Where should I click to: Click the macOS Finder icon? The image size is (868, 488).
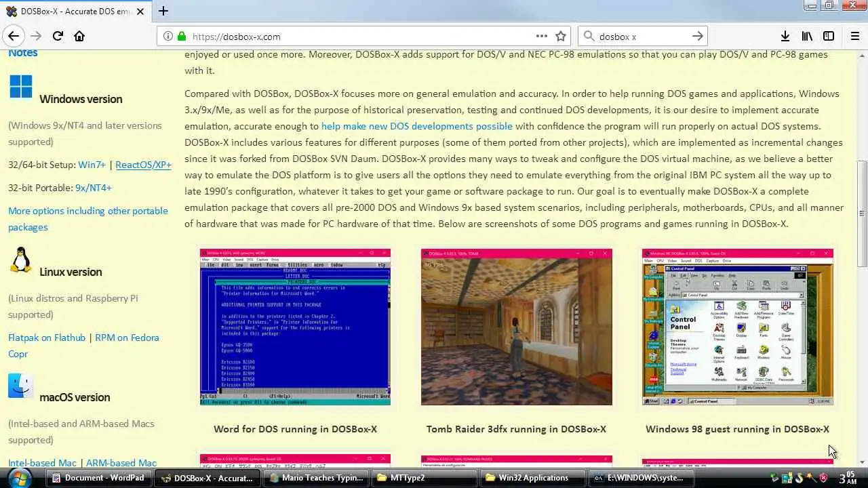pos(21,386)
